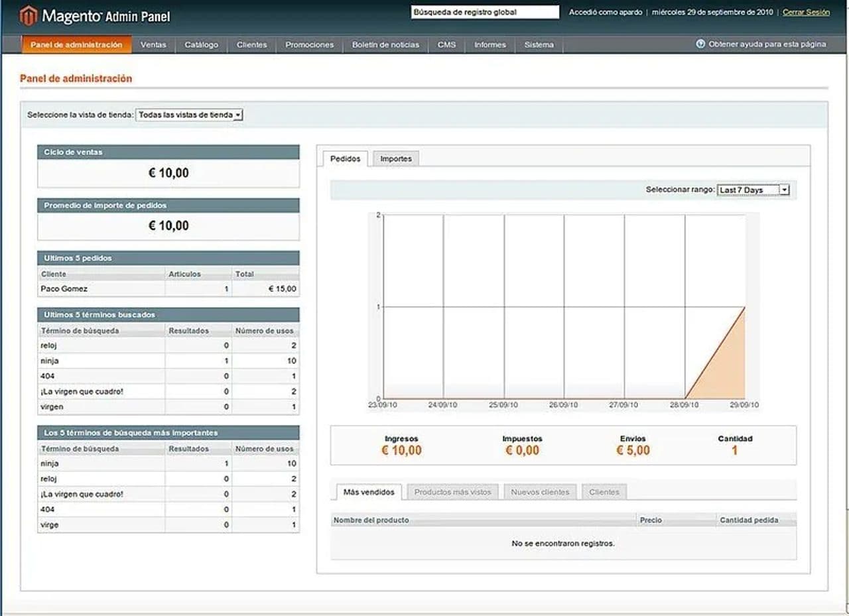Click the Cantidad pedida column header
This screenshot has width=849, height=616.
tap(756, 520)
